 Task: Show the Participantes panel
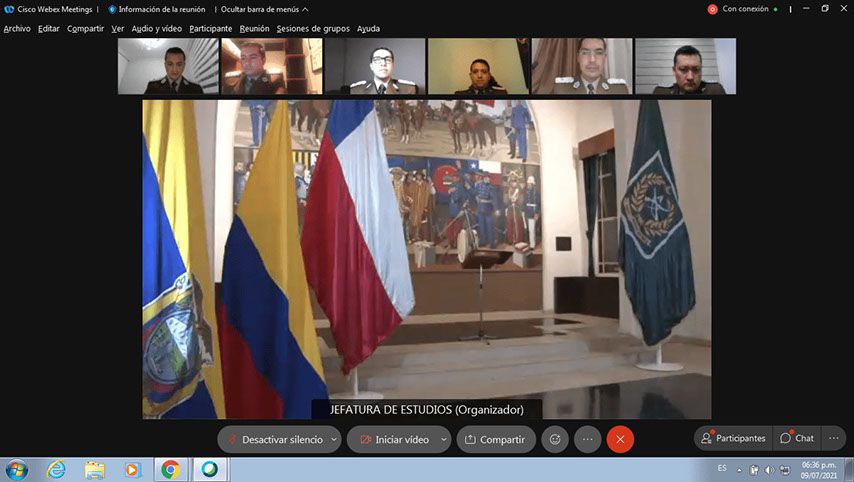click(733, 438)
